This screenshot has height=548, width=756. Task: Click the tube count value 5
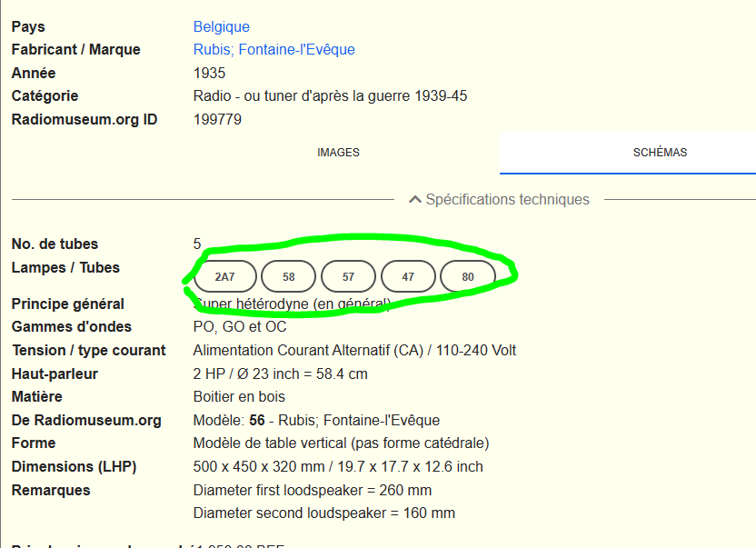coord(197,244)
